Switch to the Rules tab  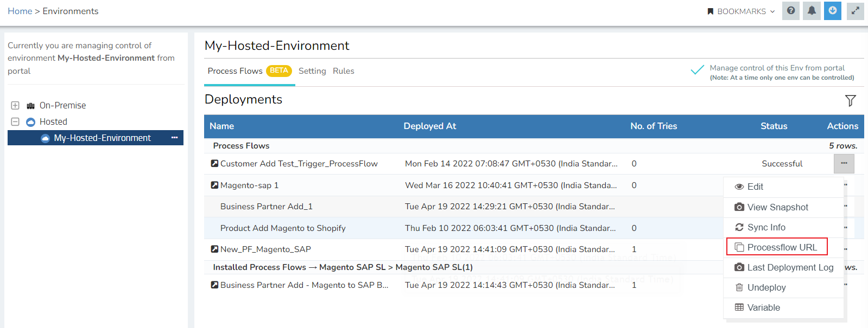[x=343, y=71]
